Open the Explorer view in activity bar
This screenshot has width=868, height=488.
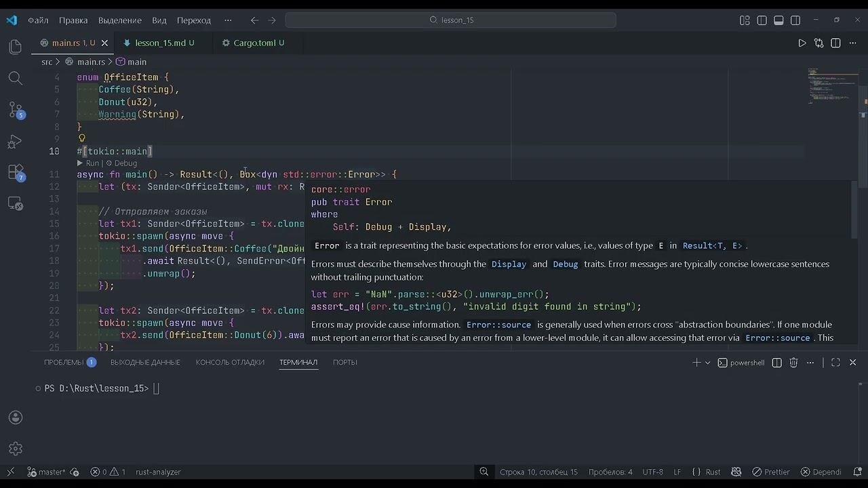(16, 47)
